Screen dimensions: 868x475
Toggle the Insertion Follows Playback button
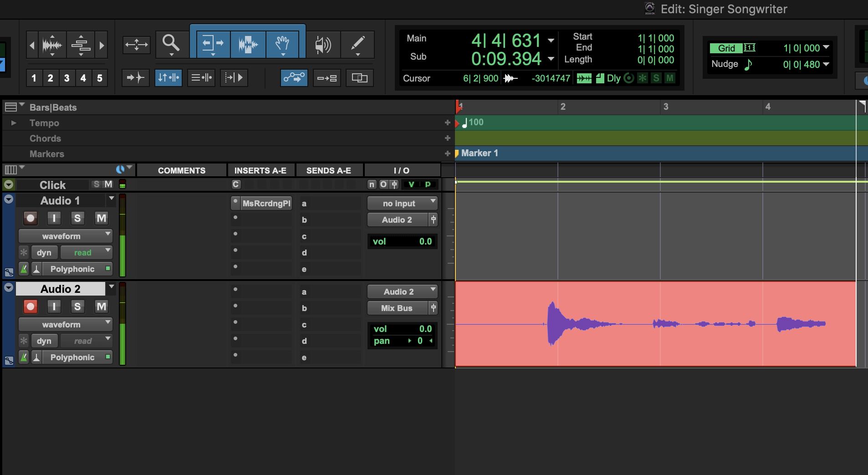234,78
